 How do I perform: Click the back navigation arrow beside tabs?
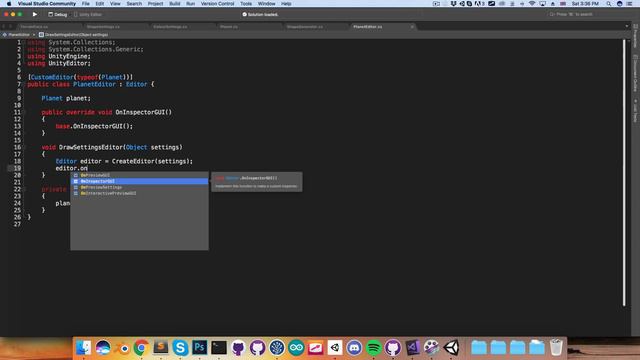click(x=4, y=27)
